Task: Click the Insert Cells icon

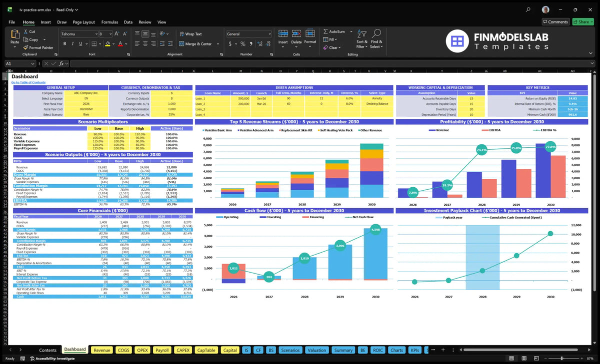Action: coord(283,33)
